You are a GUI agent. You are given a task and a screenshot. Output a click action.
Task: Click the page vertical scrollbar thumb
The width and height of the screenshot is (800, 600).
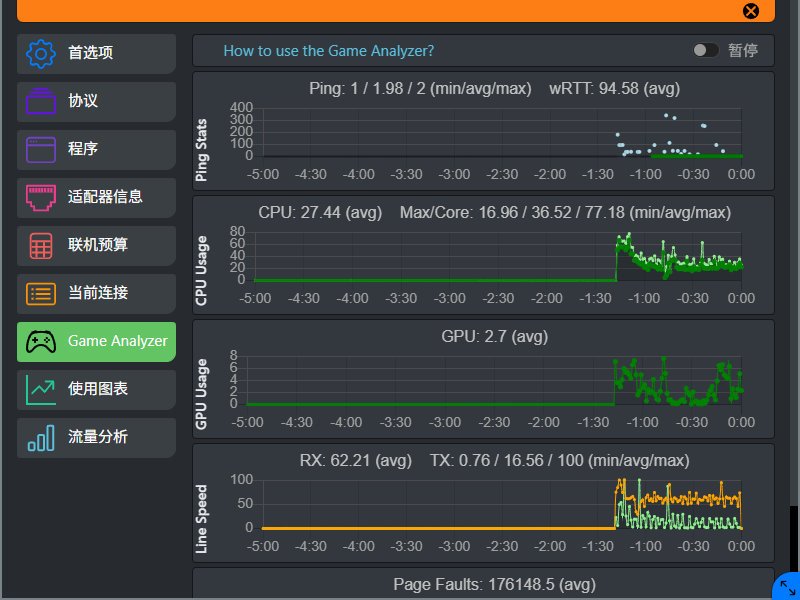coord(793,539)
